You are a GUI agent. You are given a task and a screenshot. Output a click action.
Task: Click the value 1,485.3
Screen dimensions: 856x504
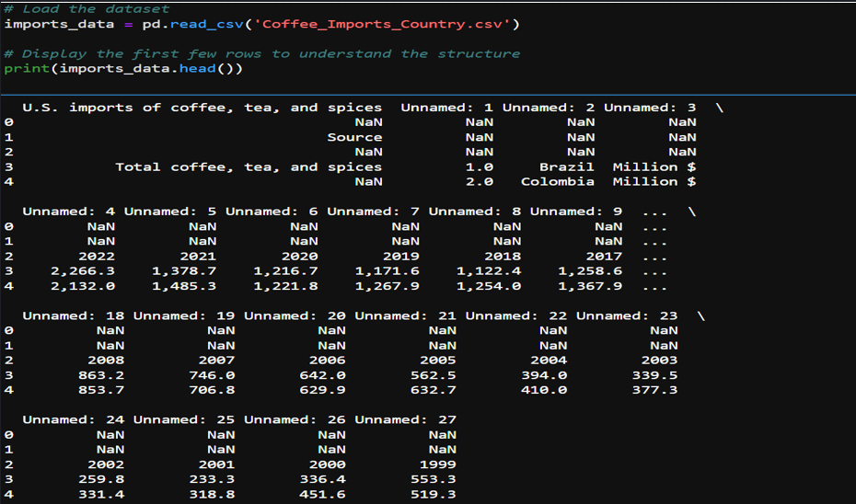point(184,286)
